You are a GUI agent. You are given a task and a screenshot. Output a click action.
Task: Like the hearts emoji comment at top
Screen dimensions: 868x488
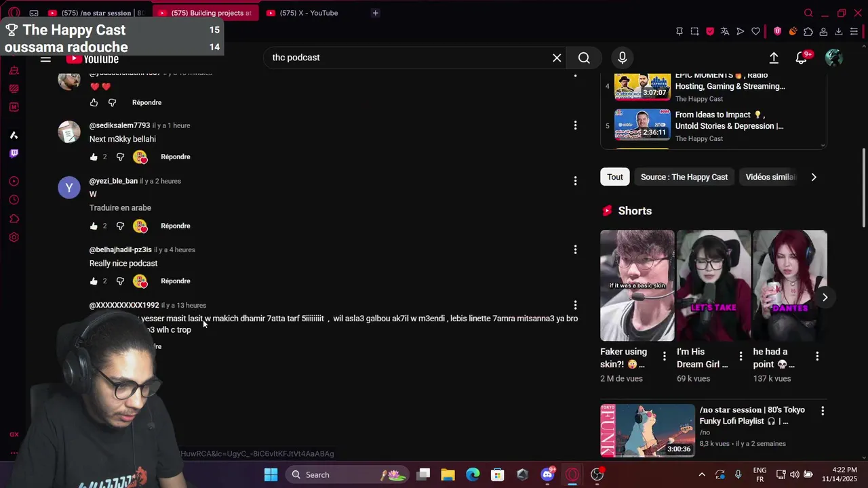(94, 102)
